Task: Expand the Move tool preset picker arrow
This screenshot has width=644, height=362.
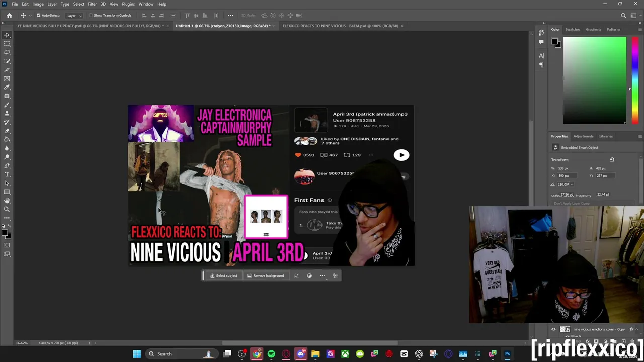Action: tap(29, 15)
